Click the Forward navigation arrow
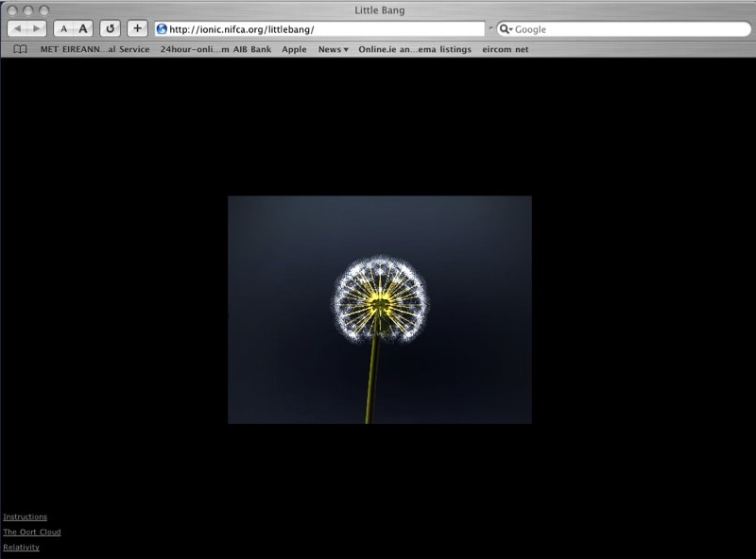Screen dimensions: 756x559 pyautogui.click(x=36, y=29)
